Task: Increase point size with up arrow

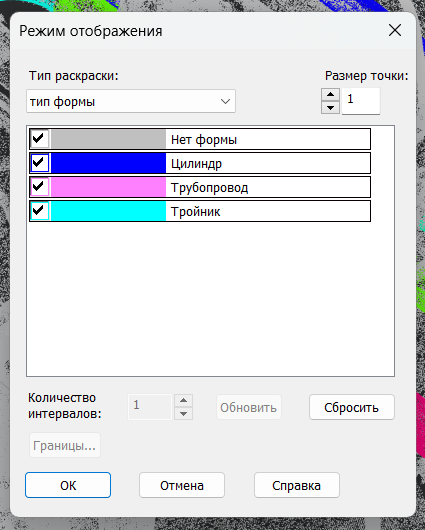Action: point(330,94)
